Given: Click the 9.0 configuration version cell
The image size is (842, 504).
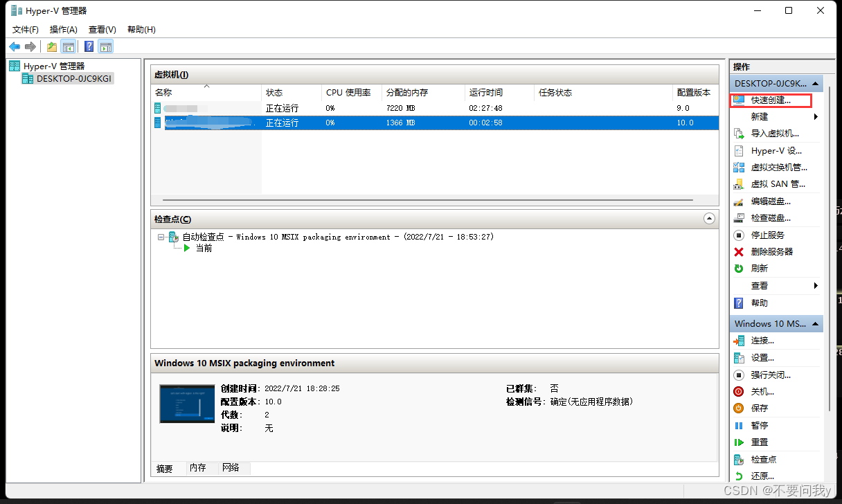Looking at the screenshot, I should point(683,108).
